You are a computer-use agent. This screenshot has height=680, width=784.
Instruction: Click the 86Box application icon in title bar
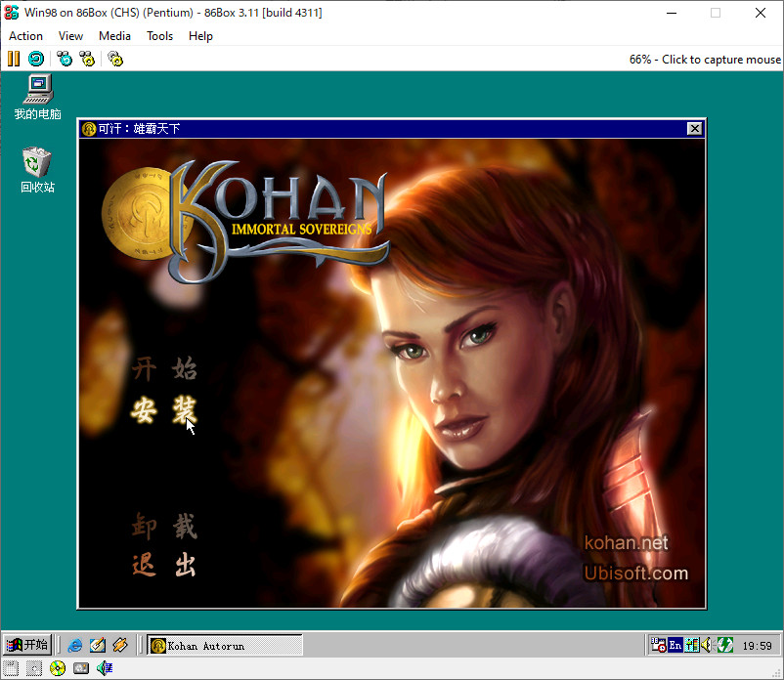pos(11,13)
